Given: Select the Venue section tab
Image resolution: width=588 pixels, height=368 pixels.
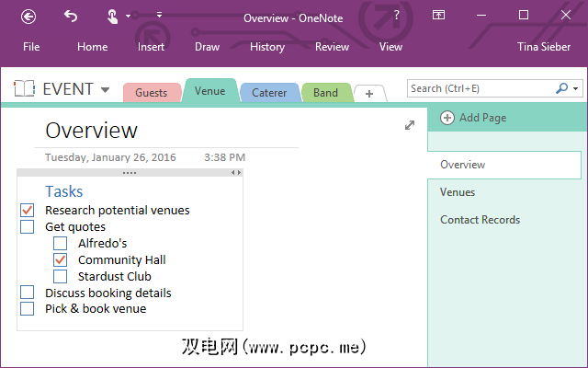Looking at the screenshot, I should click(x=210, y=90).
